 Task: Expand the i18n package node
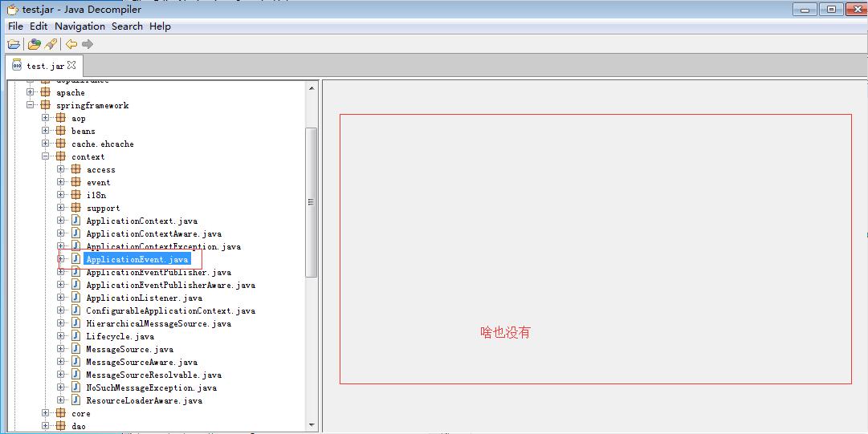pos(61,195)
